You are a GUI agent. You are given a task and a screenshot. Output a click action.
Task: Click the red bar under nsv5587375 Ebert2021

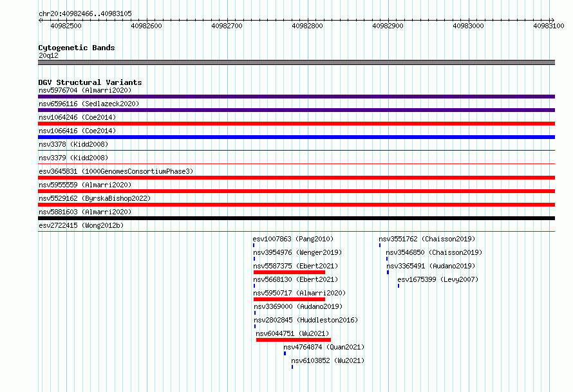coord(289,272)
